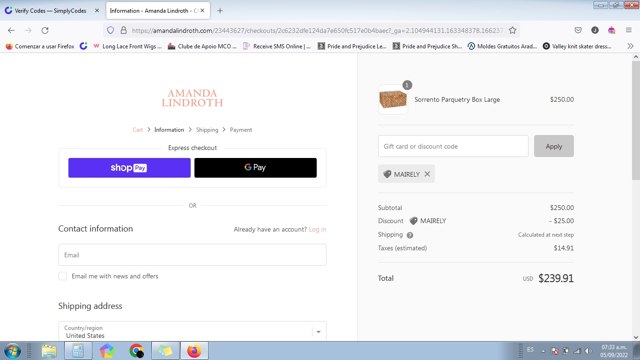
Task: Select the Payment breadcrumb step
Action: pos(241,130)
